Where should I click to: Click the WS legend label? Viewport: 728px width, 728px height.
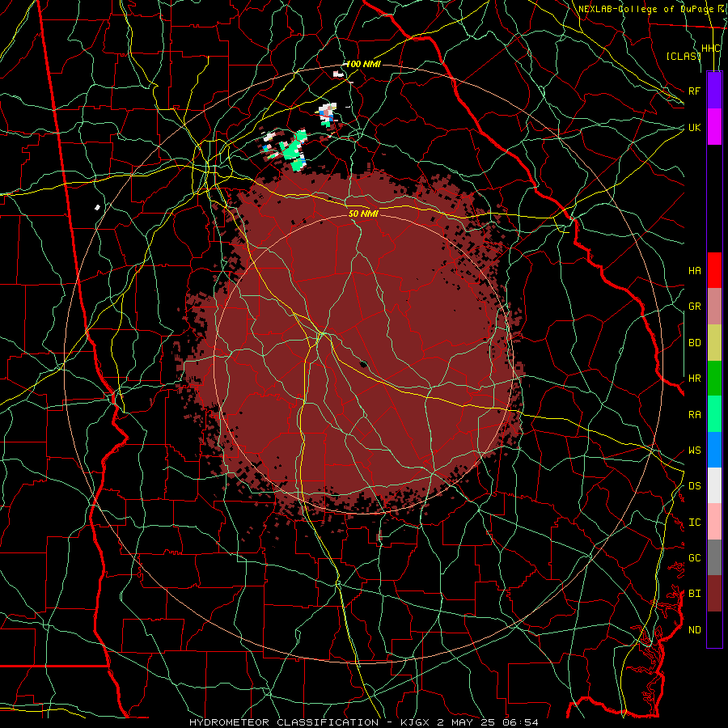coord(695,450)
